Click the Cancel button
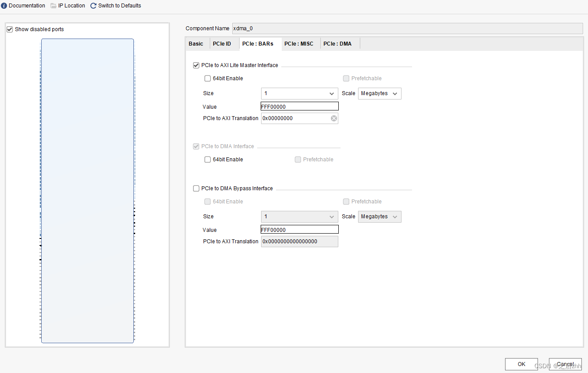588x373 pixels. (565, 364)
